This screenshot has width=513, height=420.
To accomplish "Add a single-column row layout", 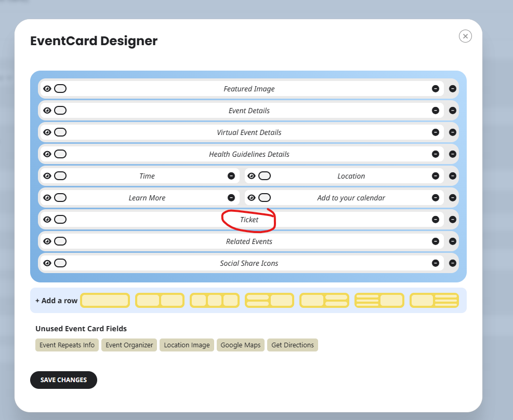I will pyautogui.click(x=105, y=301).
